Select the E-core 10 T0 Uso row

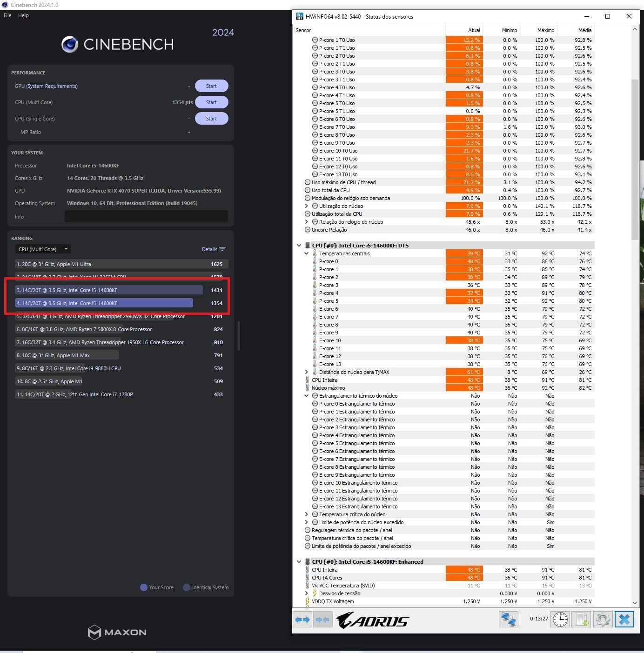tap(444, 151)
